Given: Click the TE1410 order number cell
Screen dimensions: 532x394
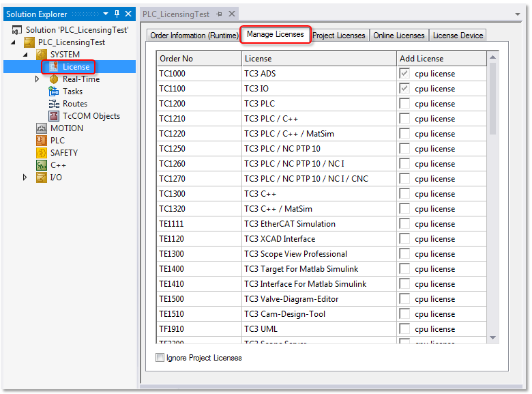Looking at the screenshot, I should (199, 284).
